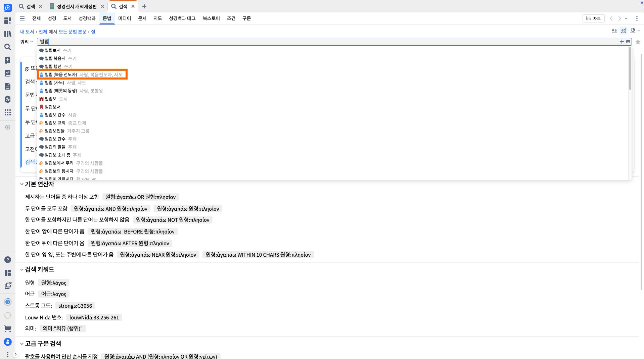
Task: Open the dashboard add-panel sidebar icon
Action: click(7, 21)
